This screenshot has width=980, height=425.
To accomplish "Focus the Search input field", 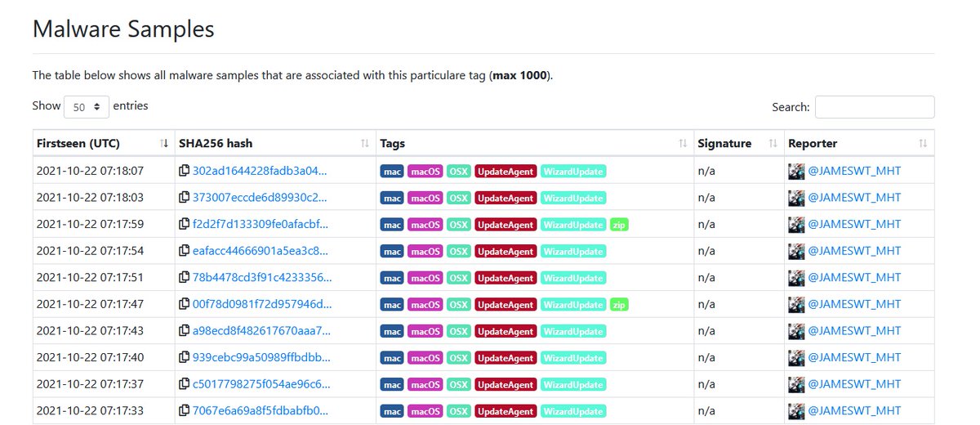I will click(x=875, y=107).
